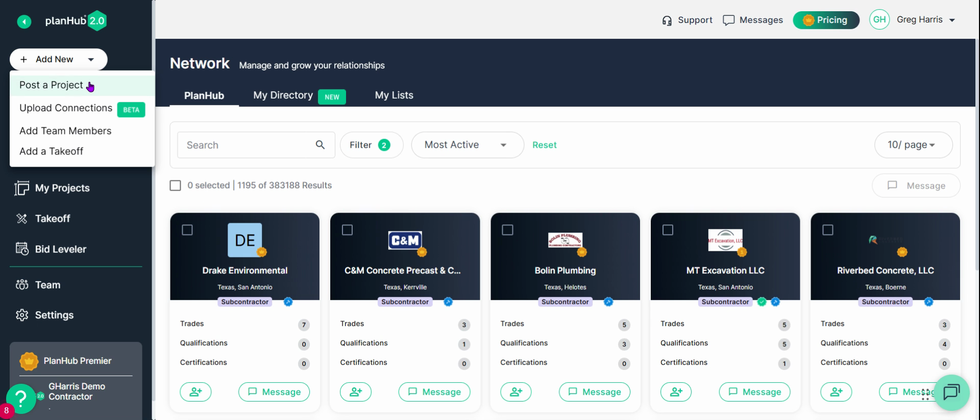This screenshot has height=420, width=980.
Task: Change the 10/ page results dropdown
Action: (913, 145)
